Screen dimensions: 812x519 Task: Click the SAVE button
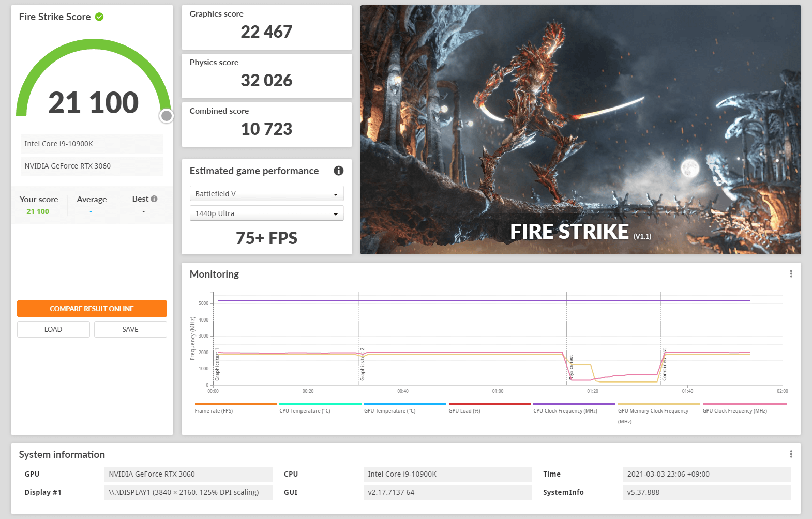[x=130, y=329]
